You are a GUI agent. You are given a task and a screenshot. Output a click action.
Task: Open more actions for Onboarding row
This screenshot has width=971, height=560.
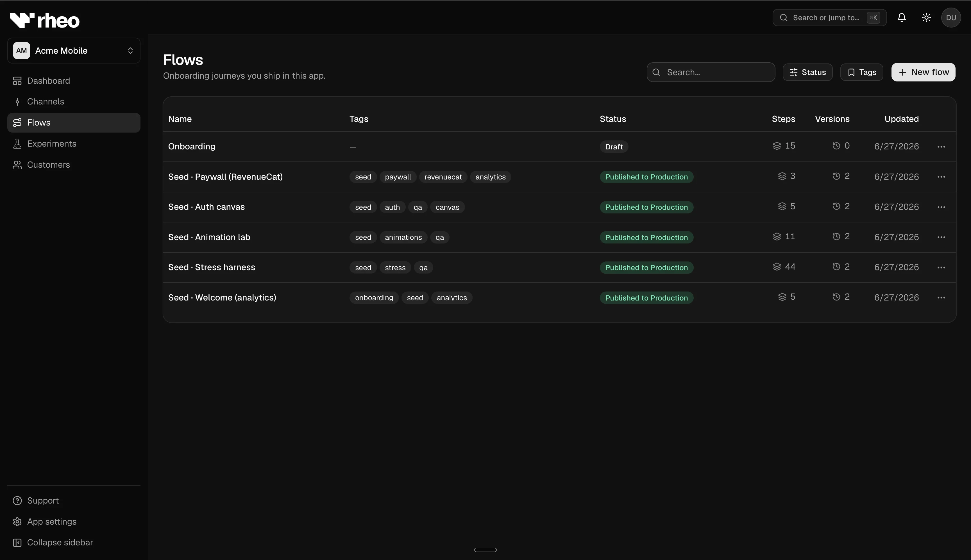[941, 147]
